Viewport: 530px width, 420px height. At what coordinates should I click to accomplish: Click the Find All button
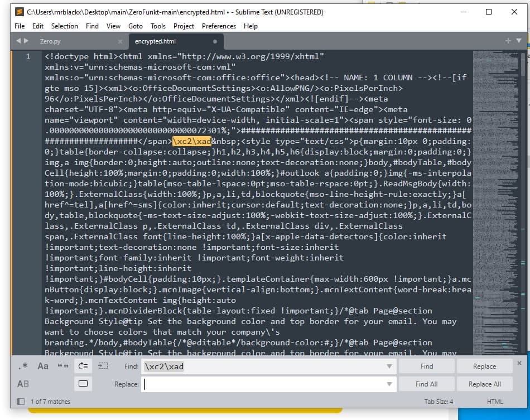(x=426, y=384)
